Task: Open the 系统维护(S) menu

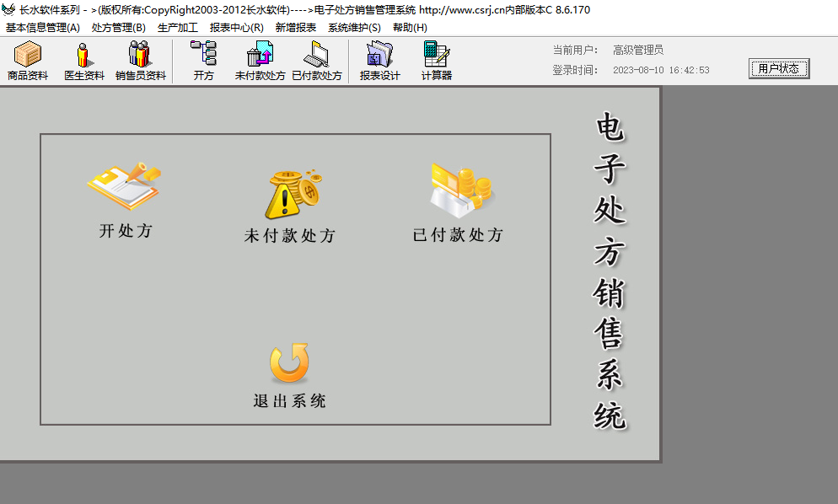Action: pyautogui.click(x=354, y=28)
